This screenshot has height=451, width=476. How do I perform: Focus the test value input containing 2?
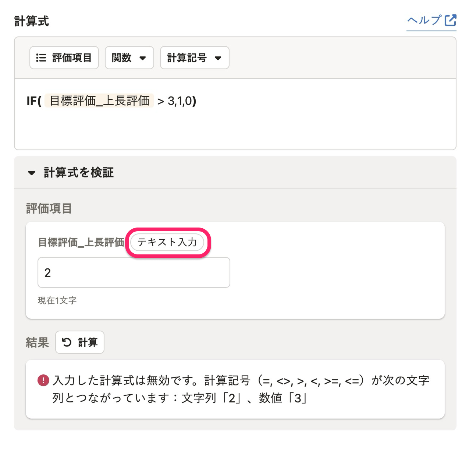tap(134, 272)
